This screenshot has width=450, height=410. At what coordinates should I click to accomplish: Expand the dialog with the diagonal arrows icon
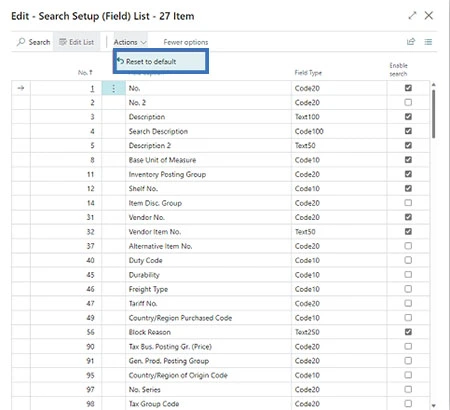(x=412, y=15)
